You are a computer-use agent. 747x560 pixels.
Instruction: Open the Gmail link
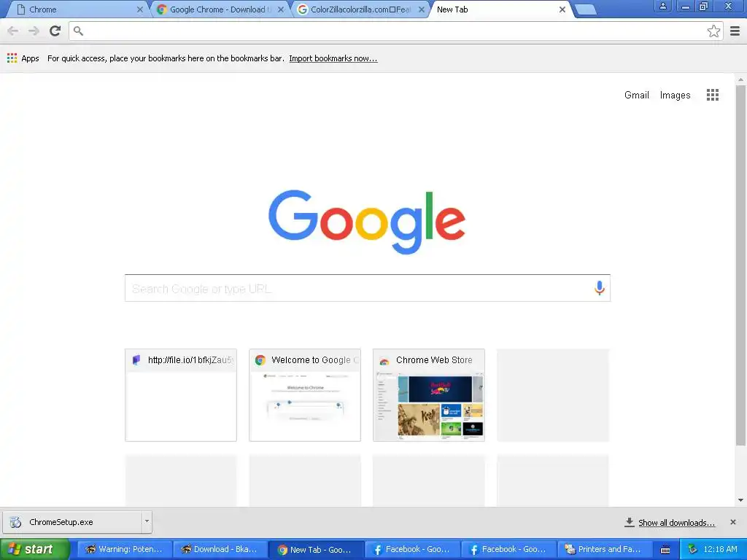coord(636,95)
